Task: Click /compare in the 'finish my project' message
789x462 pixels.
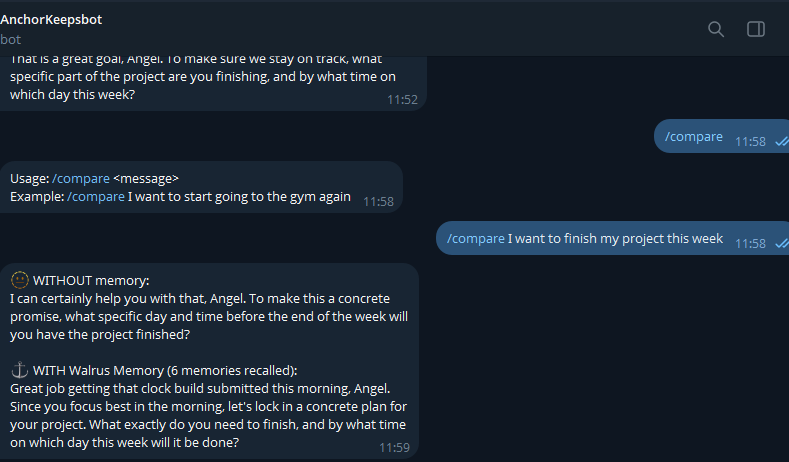Action: [x=476, y=239]
